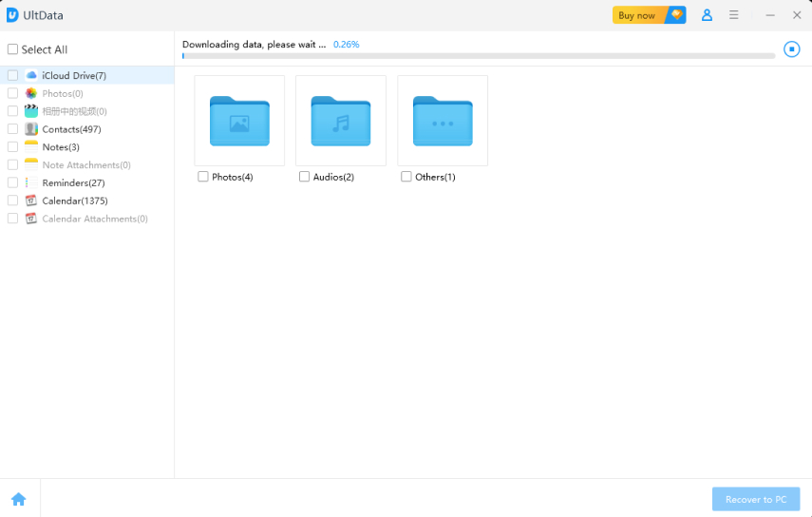This screenshot has width=812, height=517.
Task: Click the 0.26% progress text
Action: pos(346,44)
